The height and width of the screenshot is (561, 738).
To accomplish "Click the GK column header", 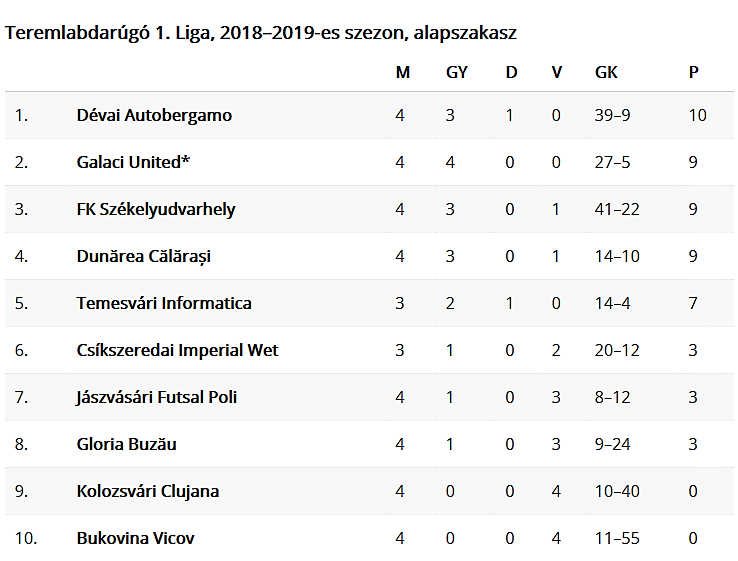I will pos(606,72).
